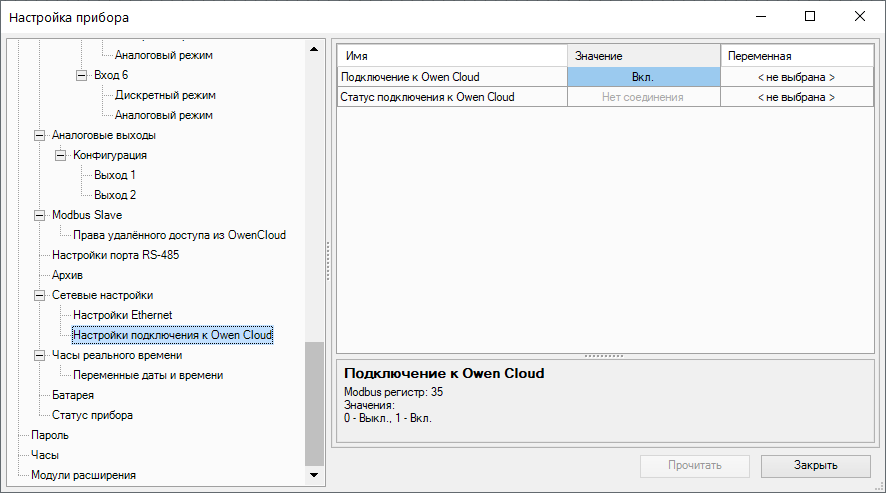The width and height of the screenshot is (886, 493).
Task: Collapse the Сетевые настройки node
Action: click(40, 295)
